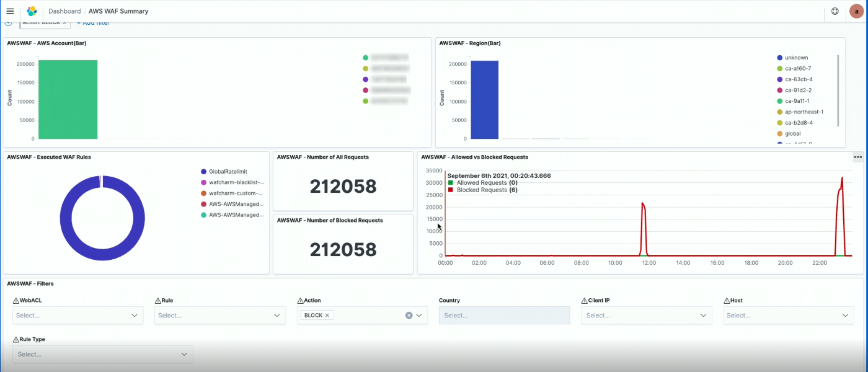868x372 pixels.
Task: Click Client IP warning triangle icon
Action: (584, 301)
